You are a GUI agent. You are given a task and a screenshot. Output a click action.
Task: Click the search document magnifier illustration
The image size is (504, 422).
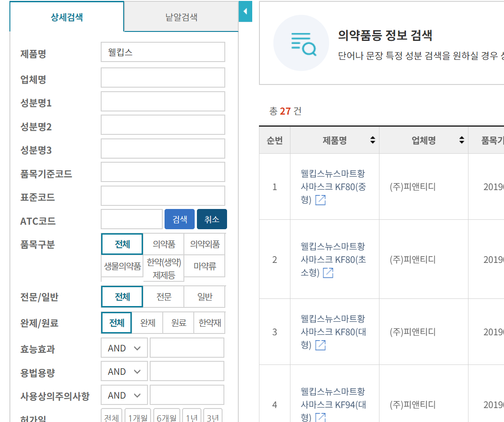pyautogui.click(x=301, y=43)
